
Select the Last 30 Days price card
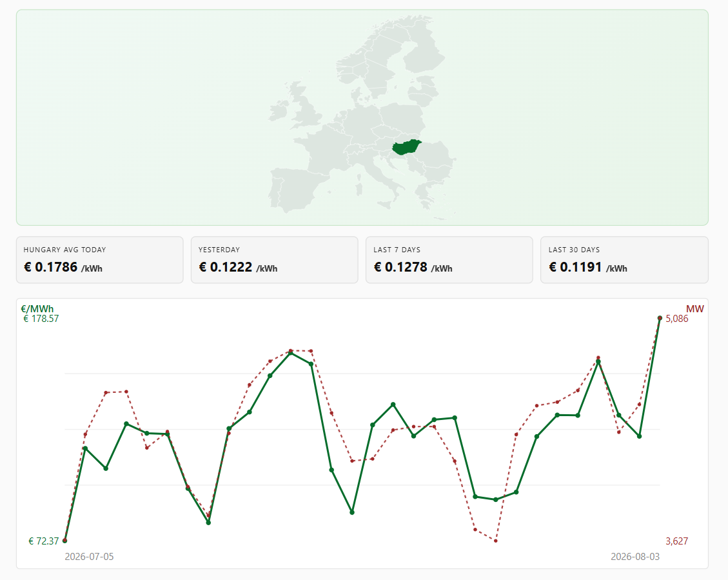click(624, 260)
